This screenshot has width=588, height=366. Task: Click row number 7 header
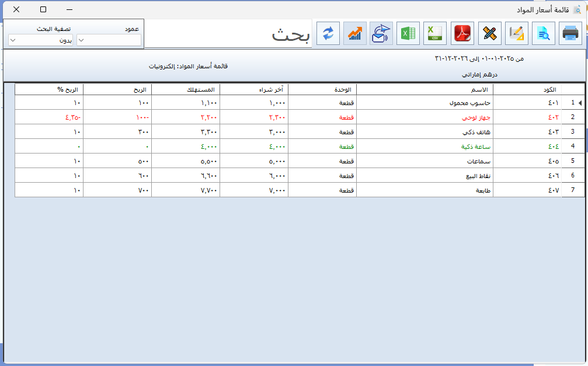(573, 190)
